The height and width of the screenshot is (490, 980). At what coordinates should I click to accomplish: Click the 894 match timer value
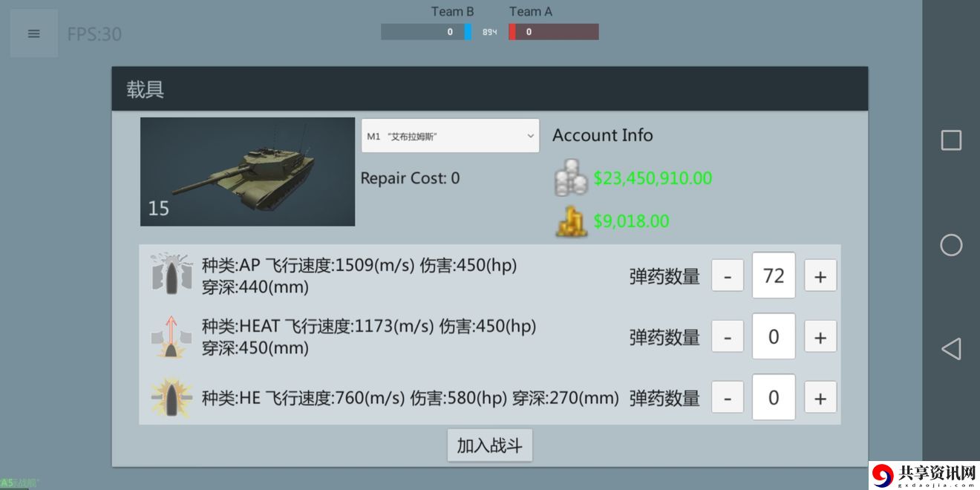(x=490, y=33)
